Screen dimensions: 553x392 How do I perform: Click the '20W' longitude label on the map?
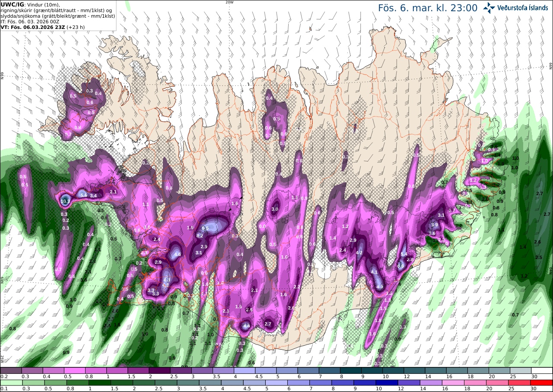pos(229,2)
